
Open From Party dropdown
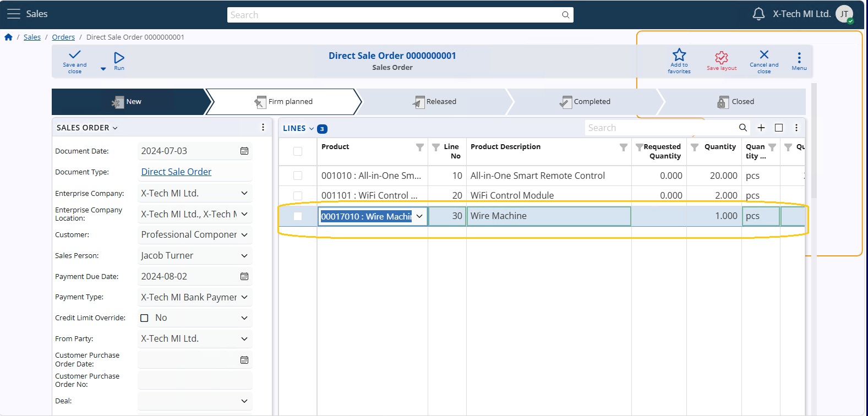[x=244, y=339]
